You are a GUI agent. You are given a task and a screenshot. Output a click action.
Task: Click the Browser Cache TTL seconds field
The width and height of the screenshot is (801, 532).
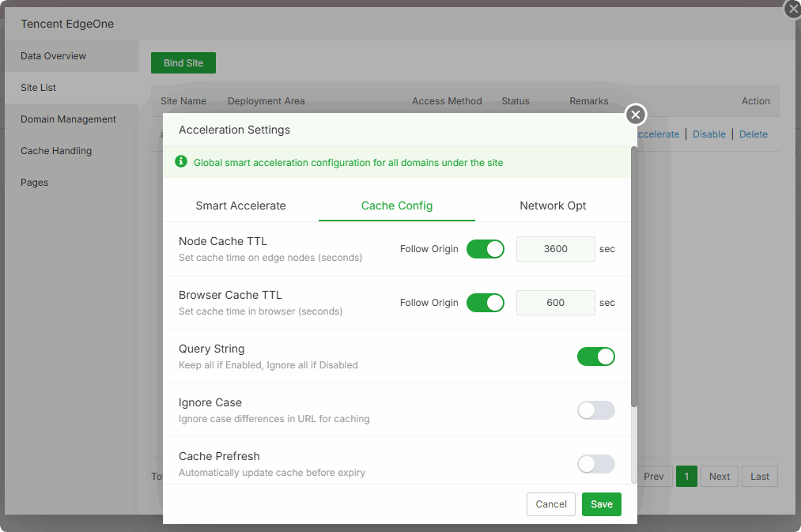(555, 303)
